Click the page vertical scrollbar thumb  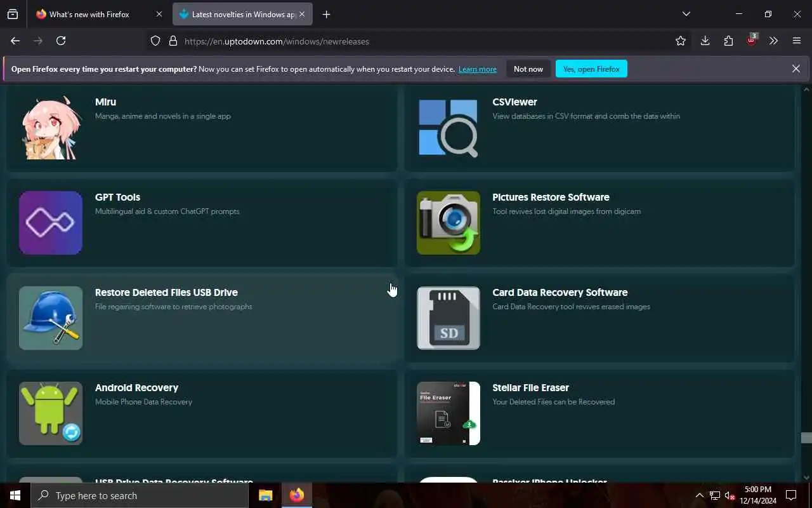[806, 438]
